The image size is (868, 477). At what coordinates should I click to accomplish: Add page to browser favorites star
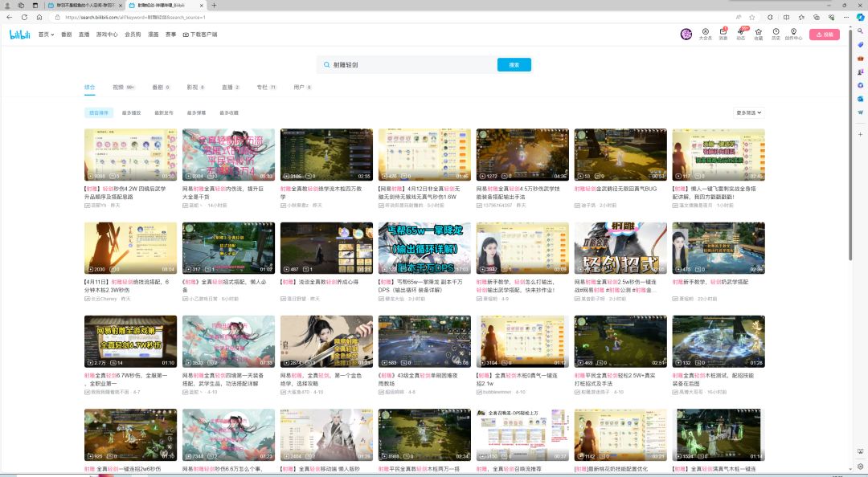coord(751,17)
